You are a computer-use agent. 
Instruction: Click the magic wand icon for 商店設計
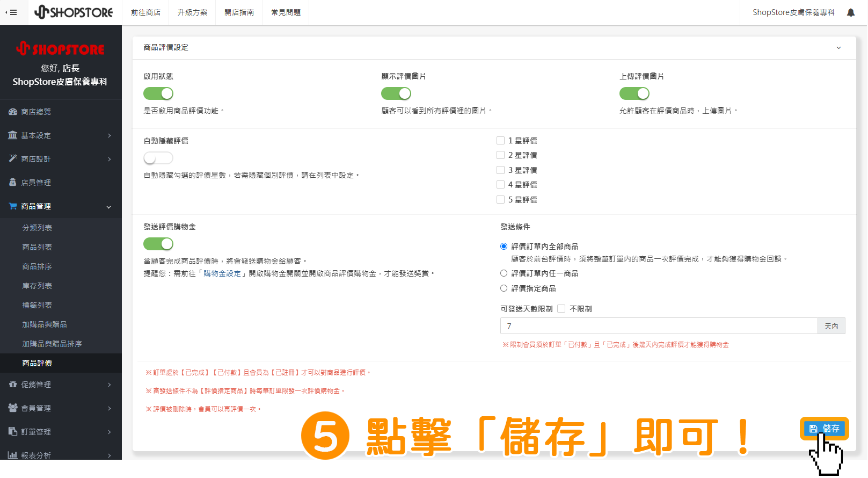coord(13,159)
